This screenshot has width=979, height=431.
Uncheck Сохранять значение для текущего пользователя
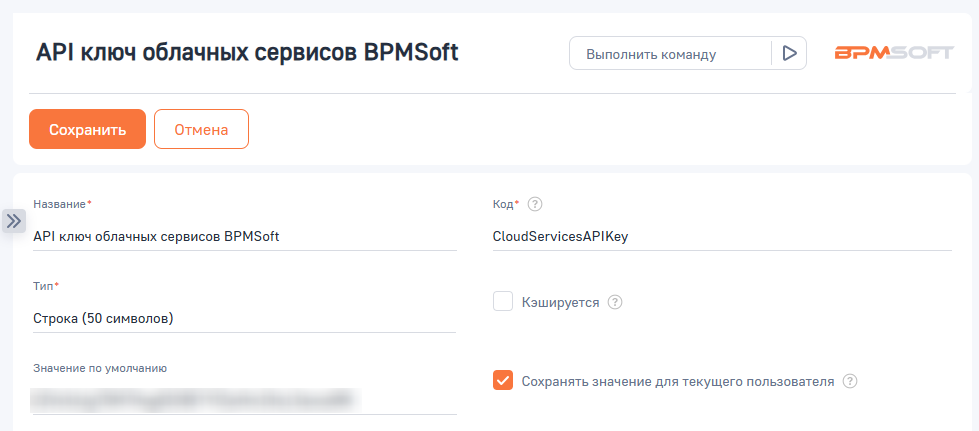point(503,380)
